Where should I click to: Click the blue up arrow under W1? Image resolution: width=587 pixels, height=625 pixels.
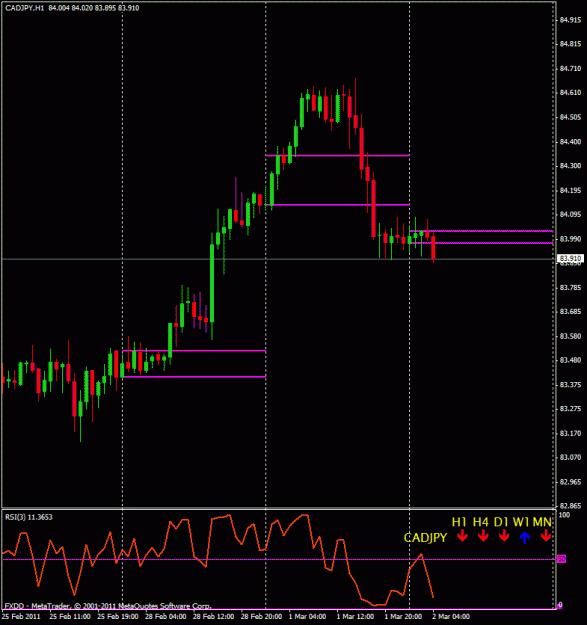(x=524, y=537)
